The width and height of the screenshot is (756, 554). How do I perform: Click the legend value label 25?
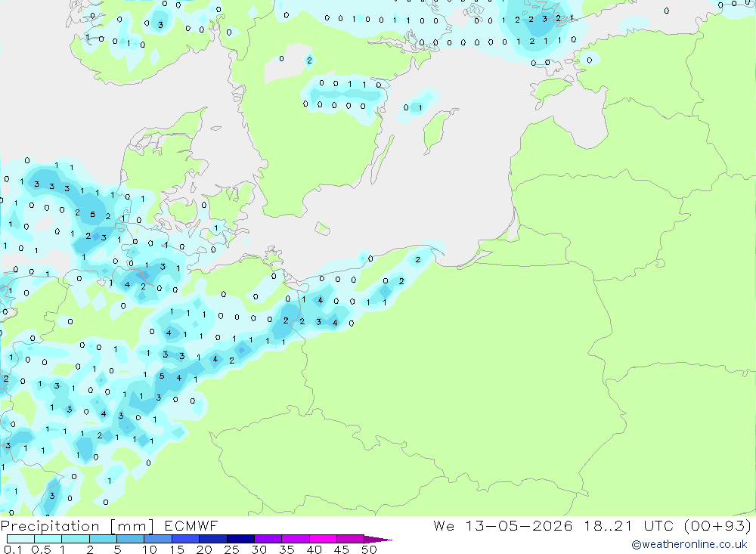point(231,549)
